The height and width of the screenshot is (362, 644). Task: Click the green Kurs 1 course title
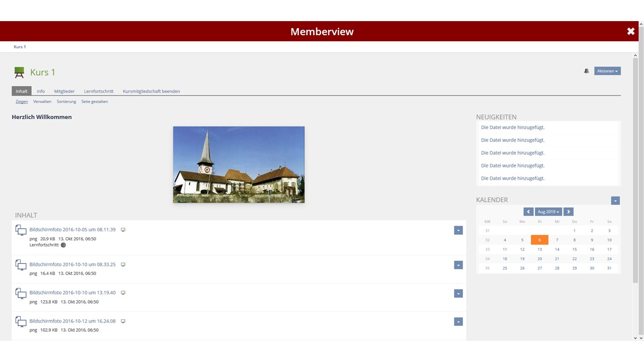pyautogui.click(x=43, y=72)
